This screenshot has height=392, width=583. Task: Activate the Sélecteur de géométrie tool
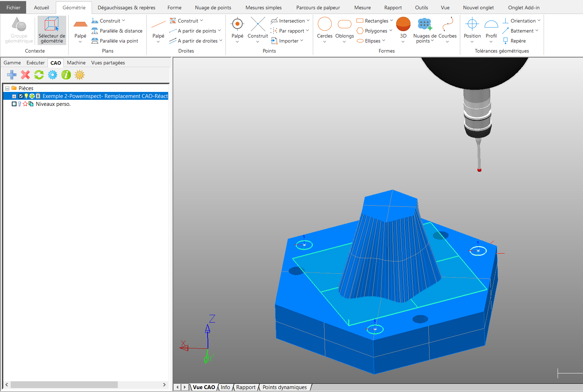[52, 30]
